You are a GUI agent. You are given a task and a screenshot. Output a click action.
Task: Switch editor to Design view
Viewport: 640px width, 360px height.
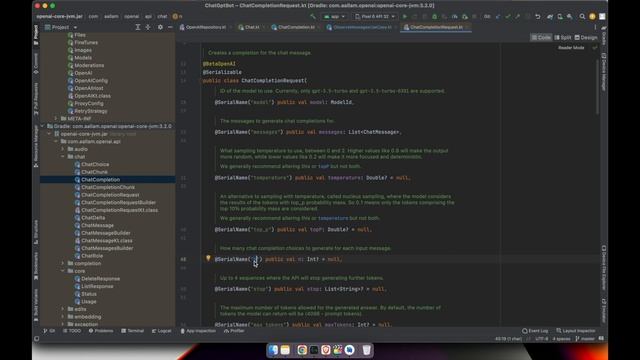[x=586, y=38]
